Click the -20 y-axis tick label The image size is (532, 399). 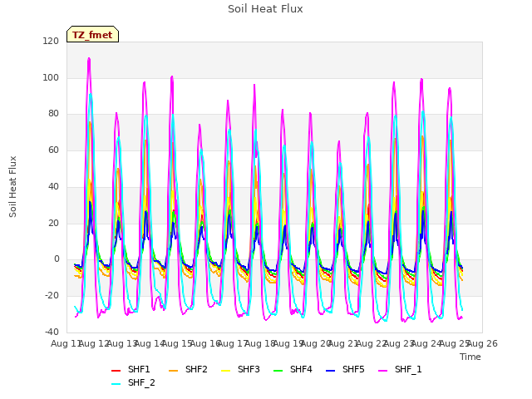point(52,296)
